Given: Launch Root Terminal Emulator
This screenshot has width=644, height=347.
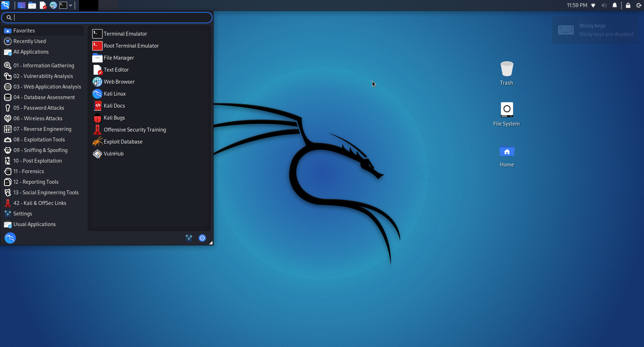Looking at the screenshot, I should coord(131,46).
